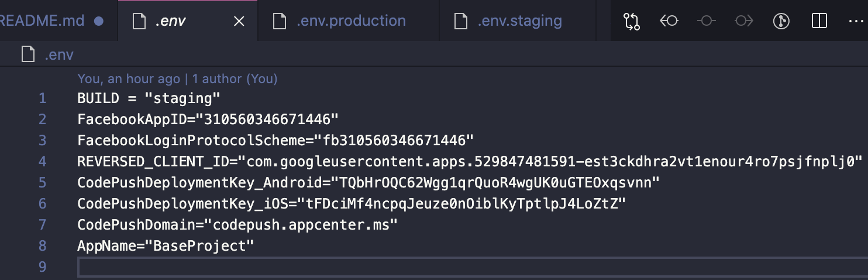Open changes with next revision arrow icon
The image size is (868, 280).
pyautogui.click(x=744, y=21)
